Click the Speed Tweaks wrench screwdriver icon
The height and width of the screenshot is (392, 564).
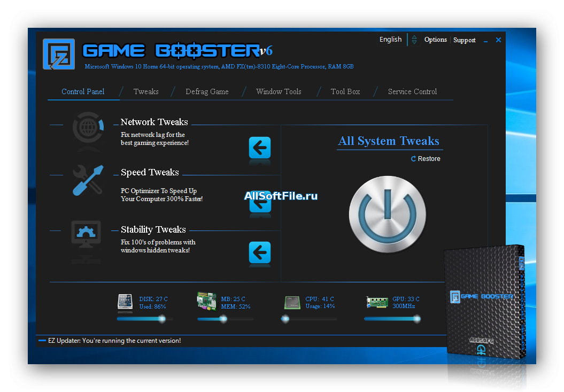click(x=88, y=180)
